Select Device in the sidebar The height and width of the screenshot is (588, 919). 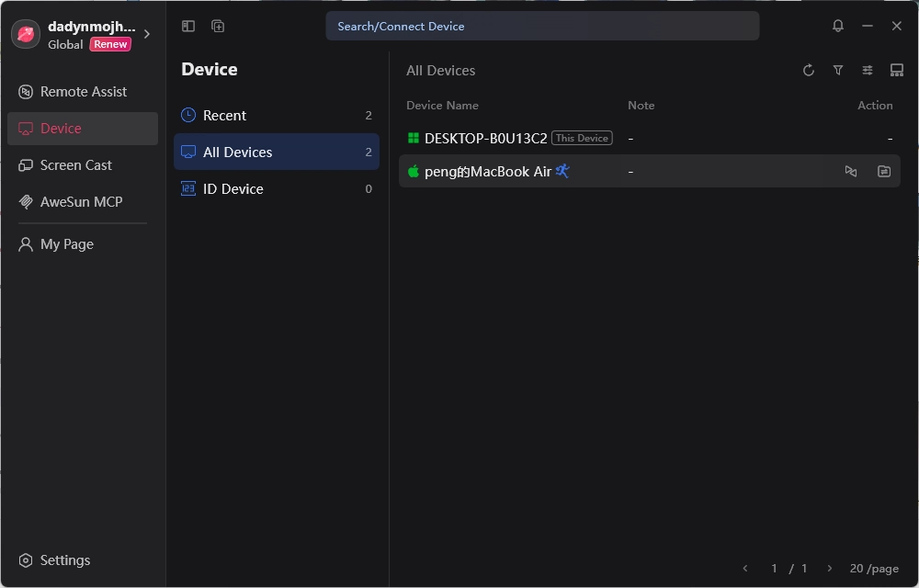[x=83, y=129]
